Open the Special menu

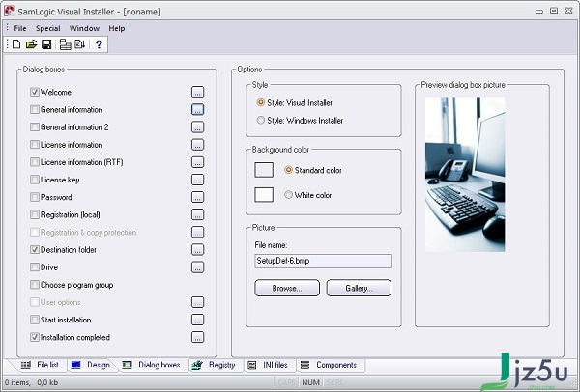tap(48, 28)
